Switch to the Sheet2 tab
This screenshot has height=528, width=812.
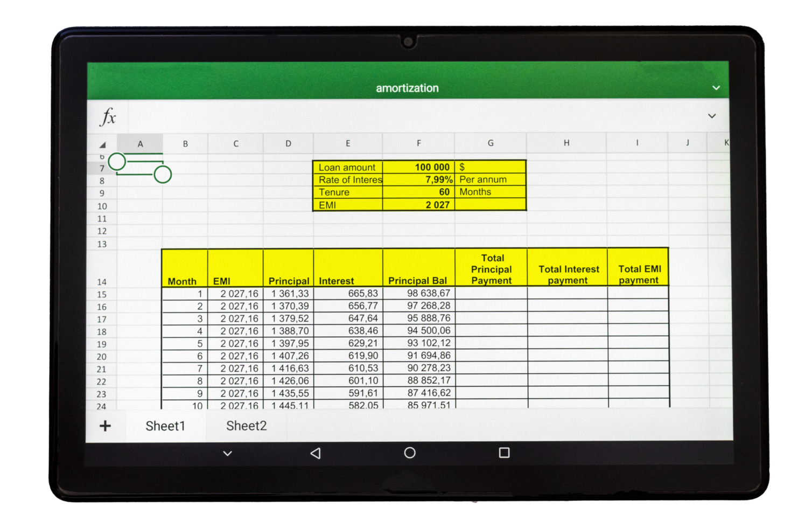click(x=246, y=426)
